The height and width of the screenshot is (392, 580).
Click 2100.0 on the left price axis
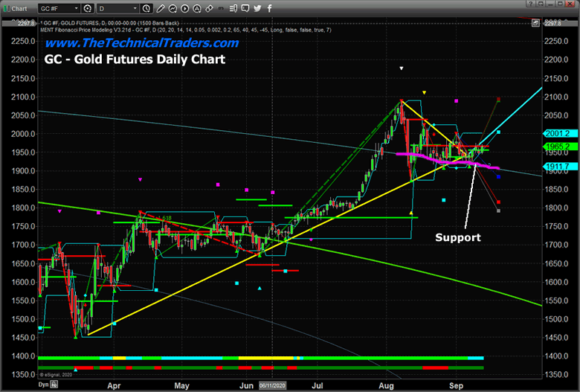(x=23, y=97)
